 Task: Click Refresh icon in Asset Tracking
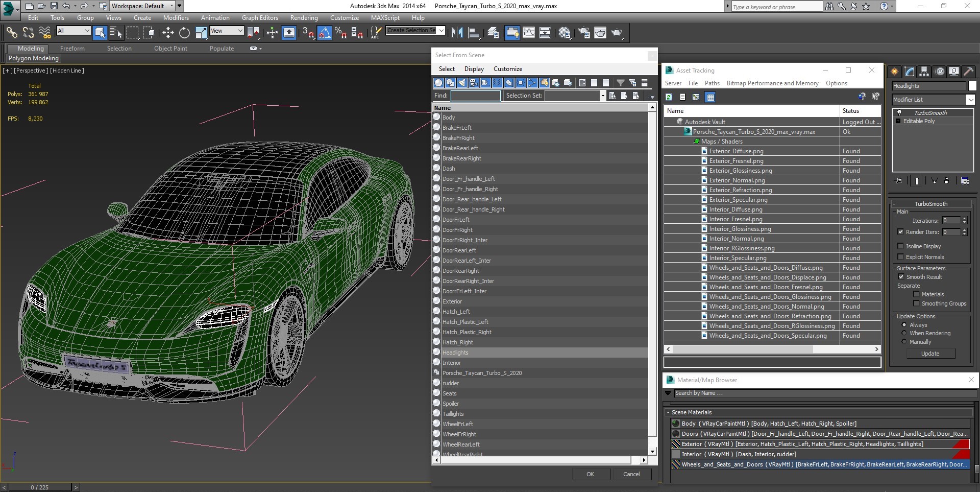click(669, 97)
